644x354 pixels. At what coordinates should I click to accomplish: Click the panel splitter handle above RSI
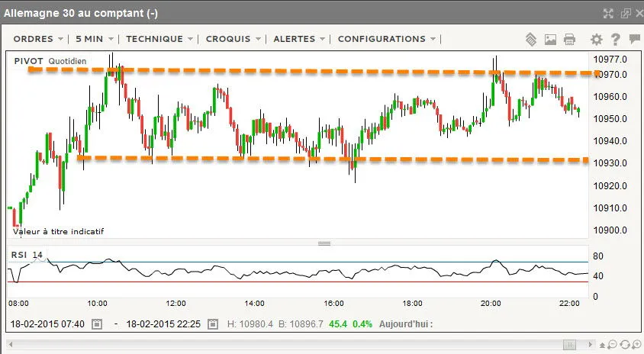pyautogui.click(x=324, y=243)
